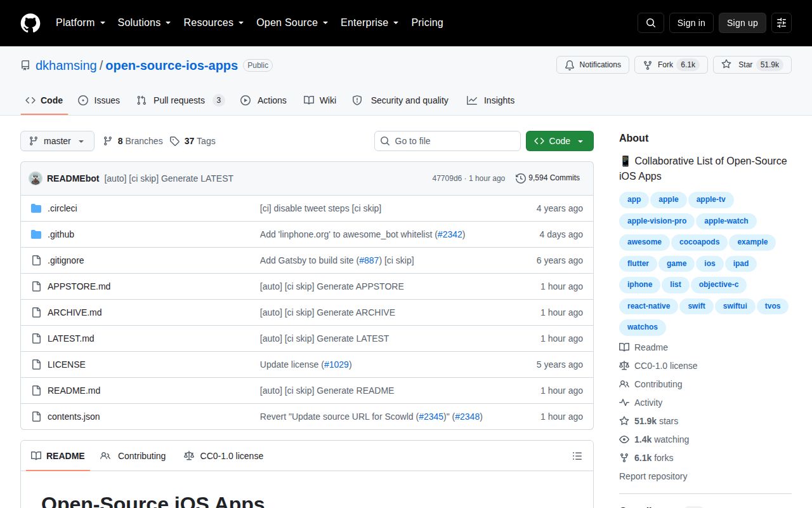Click the fork icon in Fork button
Image resolution: width=812 pixels, height=508 pixels.
click(648, 65)
